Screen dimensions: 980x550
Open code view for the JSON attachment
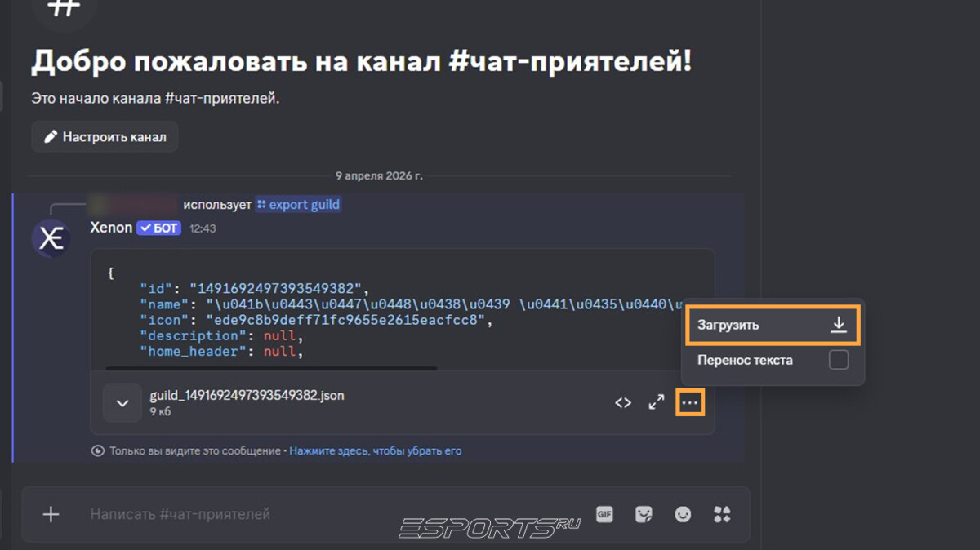(x=623, y=401)
